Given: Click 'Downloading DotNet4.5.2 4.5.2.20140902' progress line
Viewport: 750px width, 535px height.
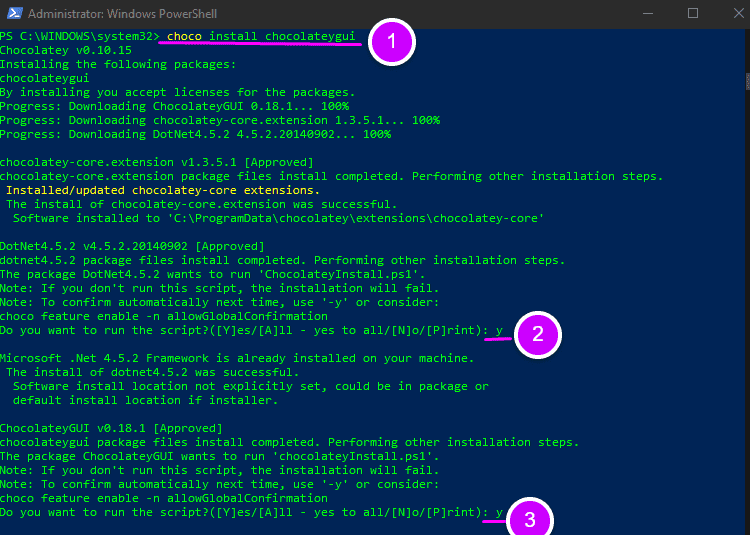Looking at the screenshot, I should click(196, 134).
